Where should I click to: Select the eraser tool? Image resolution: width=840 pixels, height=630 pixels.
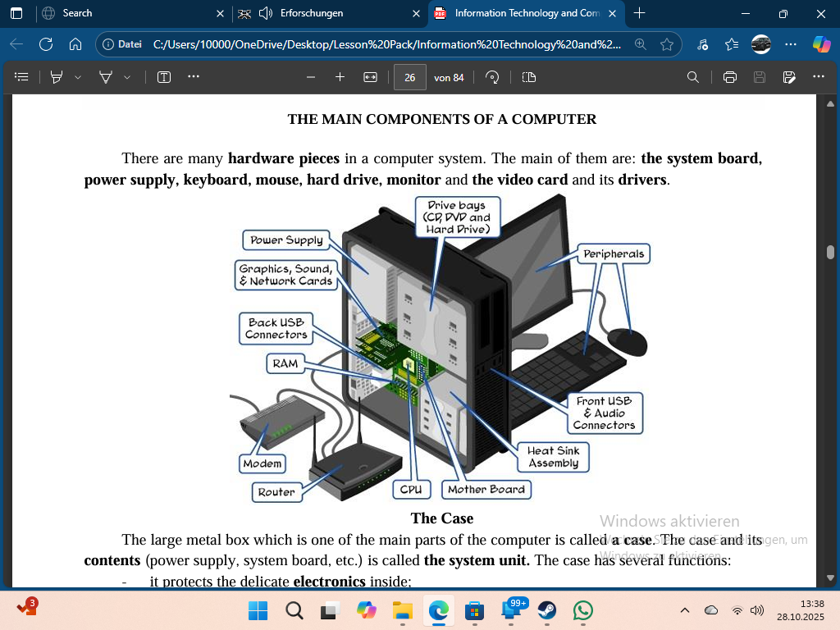[106, 77]
